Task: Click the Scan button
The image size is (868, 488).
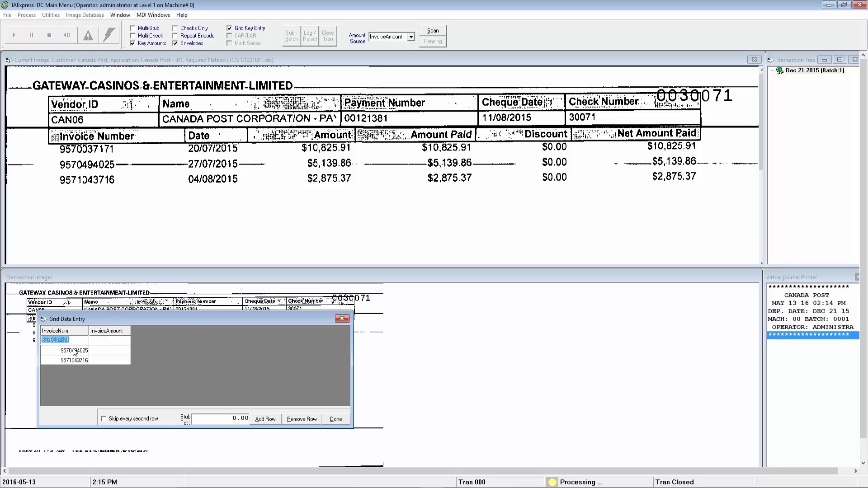Action: coord(433,31)
